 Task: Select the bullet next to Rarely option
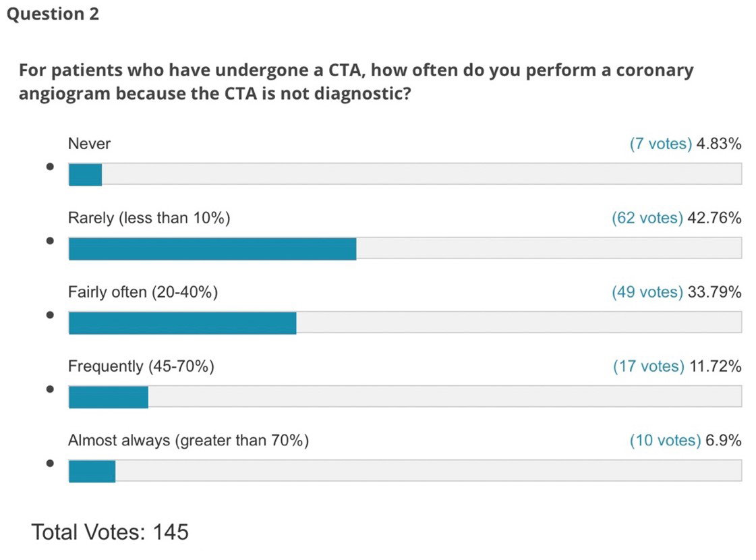point(50,240)
